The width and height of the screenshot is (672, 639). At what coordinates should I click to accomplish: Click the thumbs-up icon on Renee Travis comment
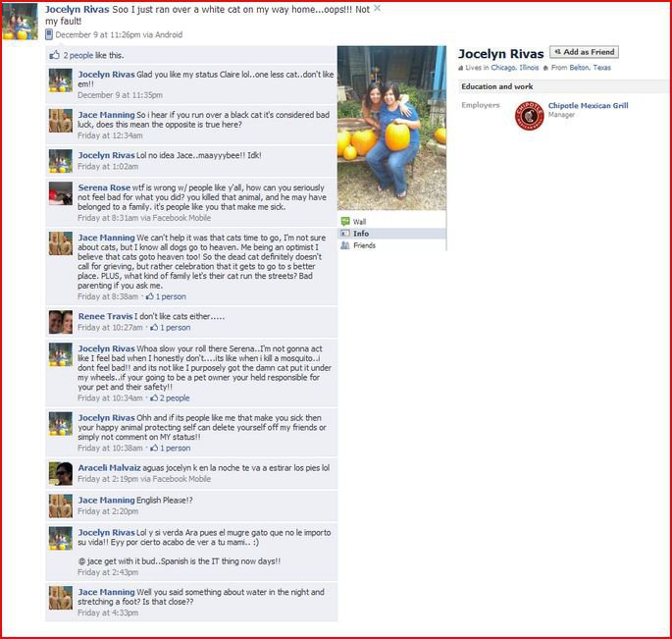154,327
